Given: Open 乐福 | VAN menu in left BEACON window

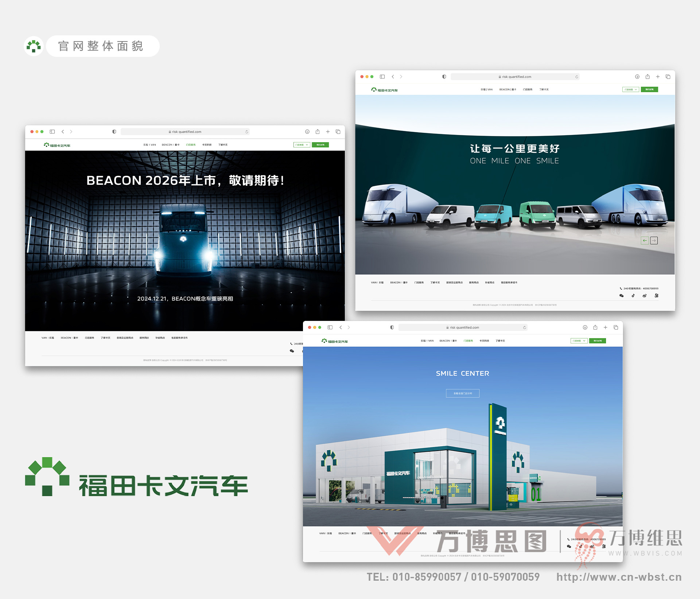Looking at the screenshot, I should click(149, 145).
